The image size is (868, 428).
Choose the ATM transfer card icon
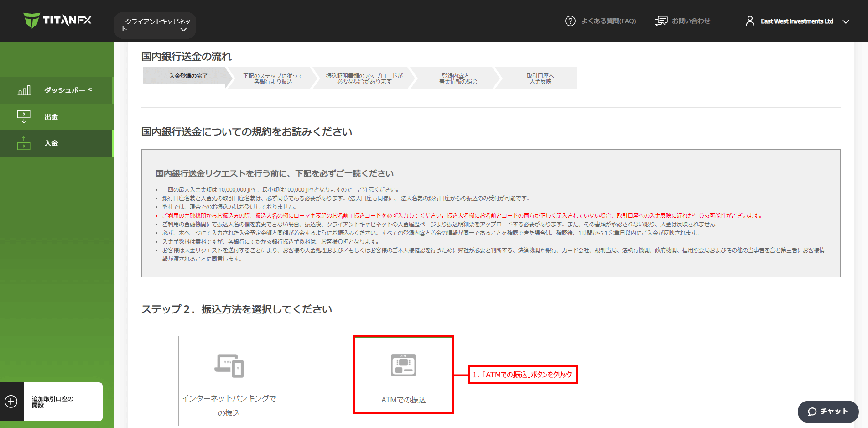(403, 365)
